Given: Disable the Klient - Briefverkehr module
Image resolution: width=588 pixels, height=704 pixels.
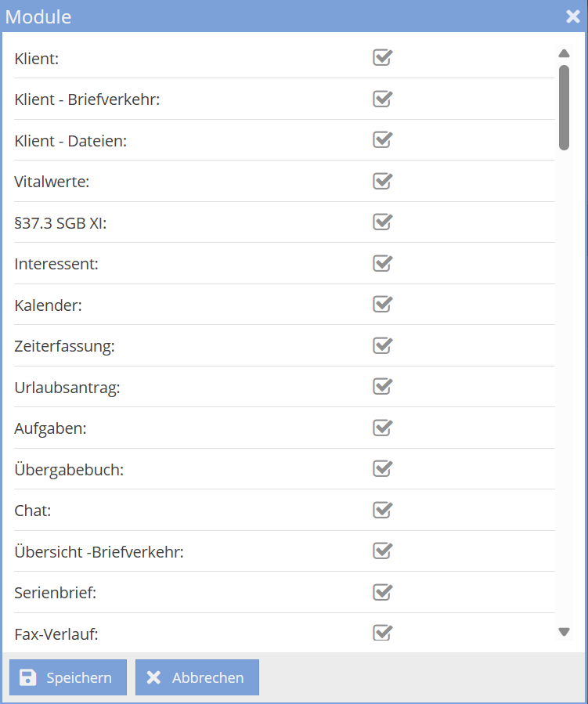Looking at the screenshot, I should pyautogui.click(x=382, y=99).
